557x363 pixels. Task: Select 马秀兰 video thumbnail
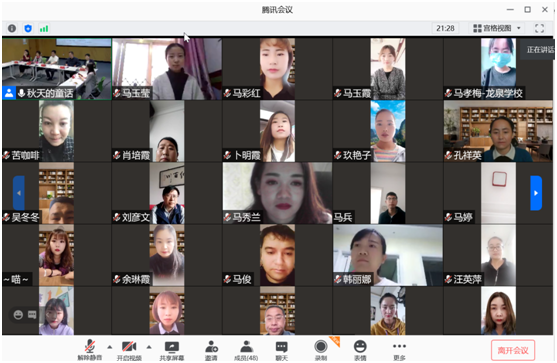click(x=277, y=193)
